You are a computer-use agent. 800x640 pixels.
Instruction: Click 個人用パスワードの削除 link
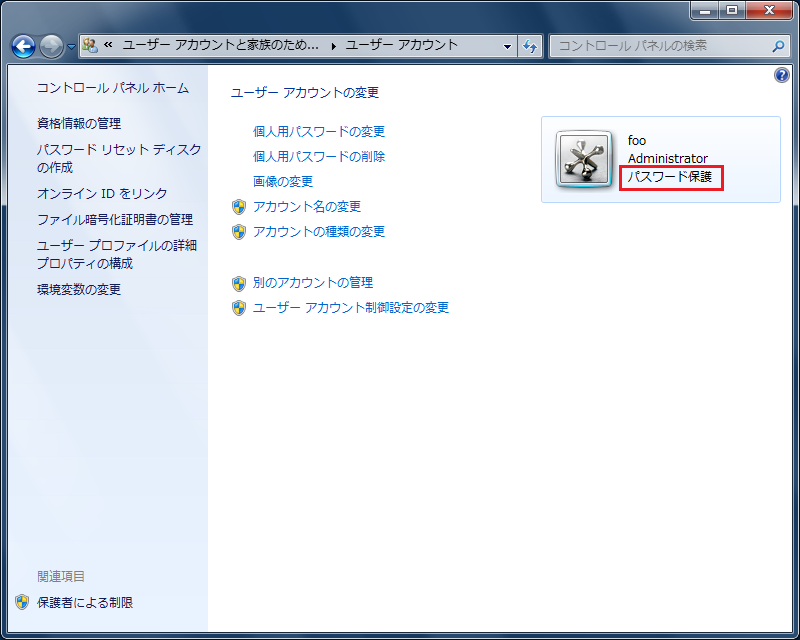[x=319, y=156]
